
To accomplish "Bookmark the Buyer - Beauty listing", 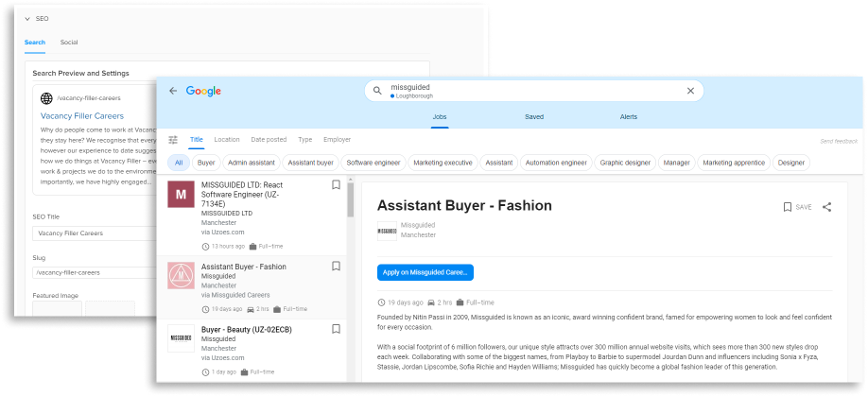I will point(336,329).
